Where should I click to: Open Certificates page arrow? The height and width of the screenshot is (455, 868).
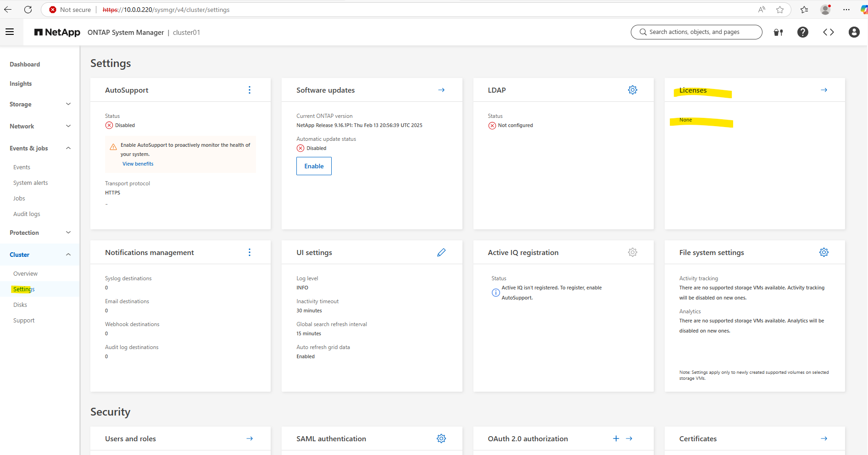tap(824, 438)
